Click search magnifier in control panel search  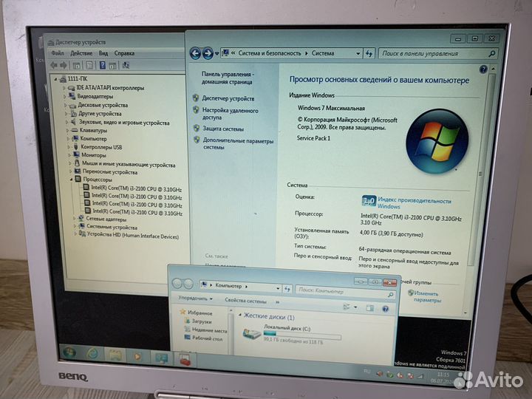point(491,54)
